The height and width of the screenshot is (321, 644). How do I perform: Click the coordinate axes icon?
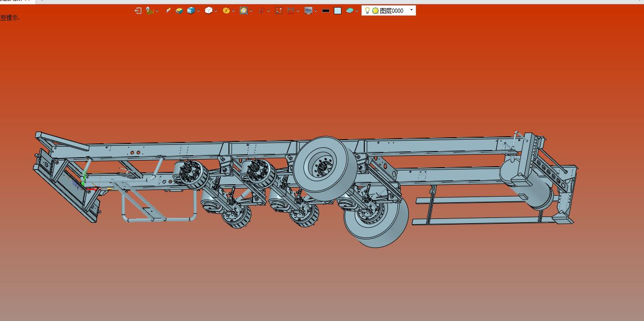pos(150,10)
